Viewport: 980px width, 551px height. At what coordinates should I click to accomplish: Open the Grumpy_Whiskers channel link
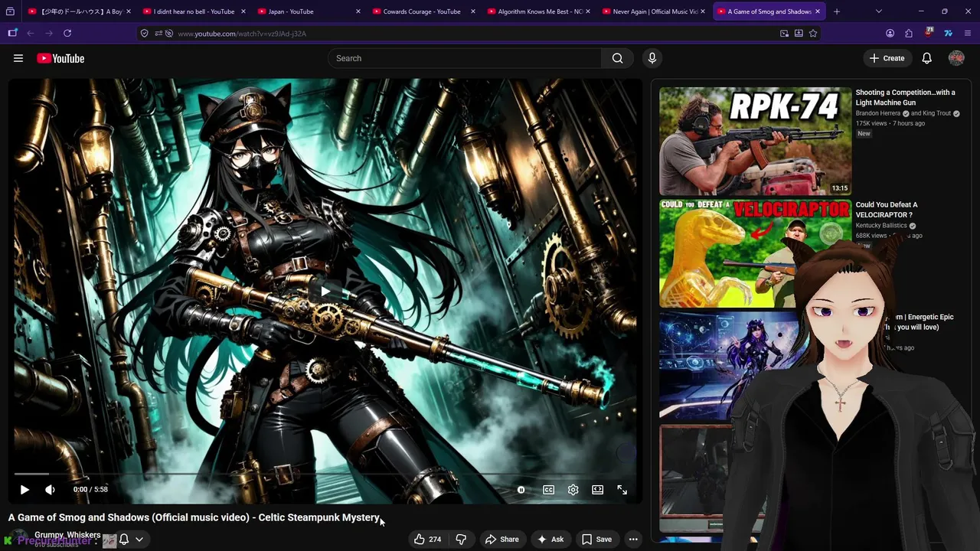[67, 535]
